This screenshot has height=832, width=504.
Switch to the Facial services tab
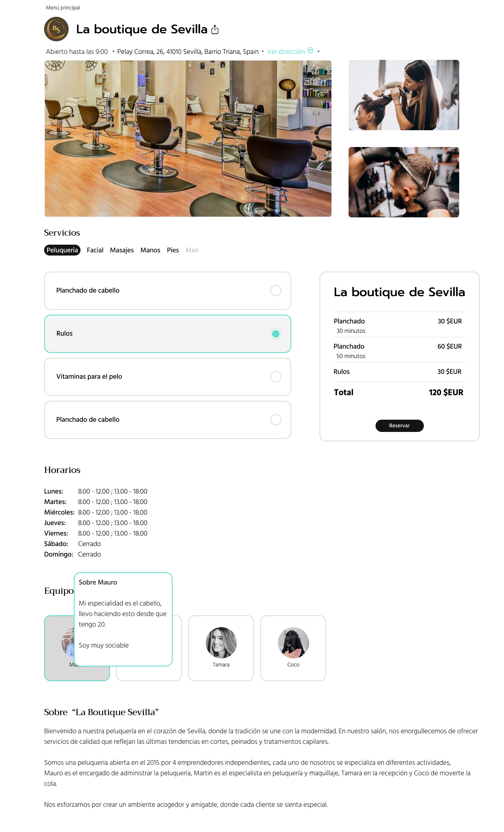tap(95, 250)
